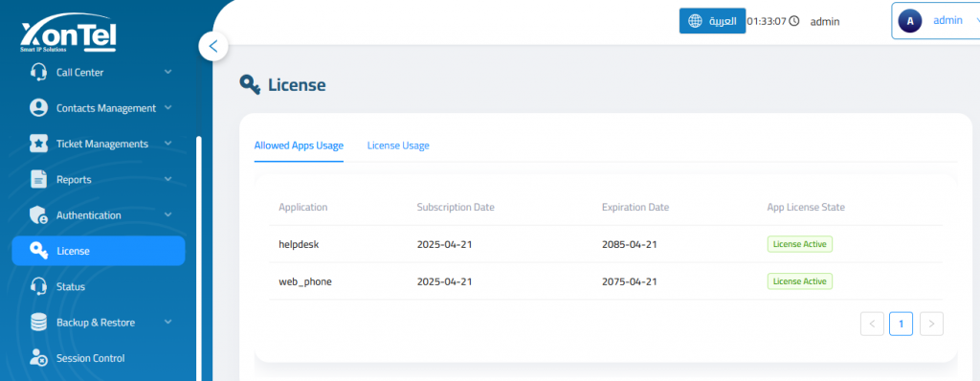Viewport: 980px width, 381px height.
Task: Click the Session Control user icon
Action: pos(38,358)
